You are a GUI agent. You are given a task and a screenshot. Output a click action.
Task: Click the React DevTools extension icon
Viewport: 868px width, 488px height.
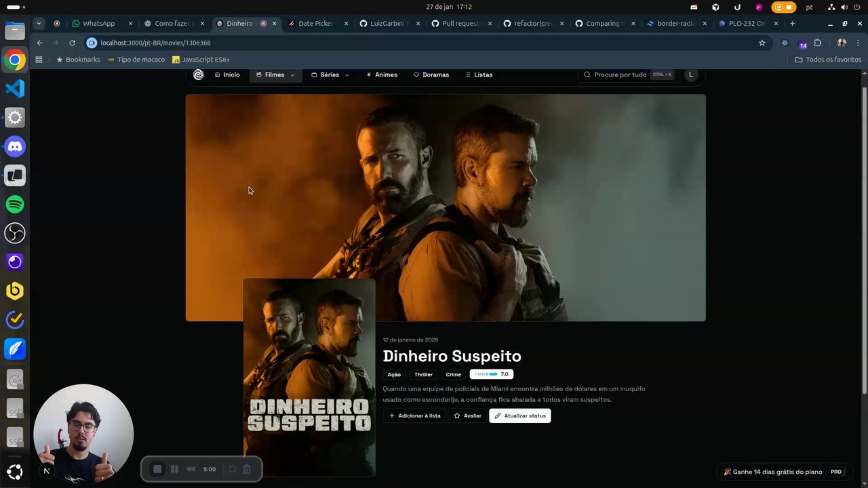[785, 43]
